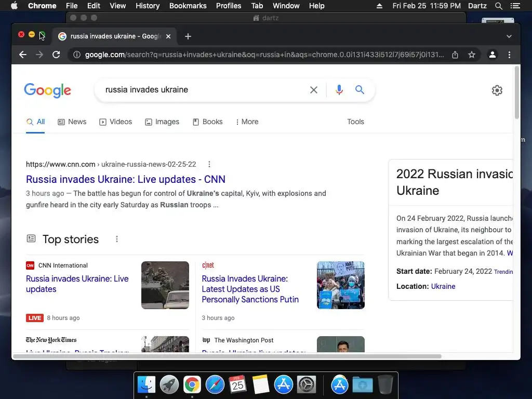Open Calendar from the Dock

237,384
